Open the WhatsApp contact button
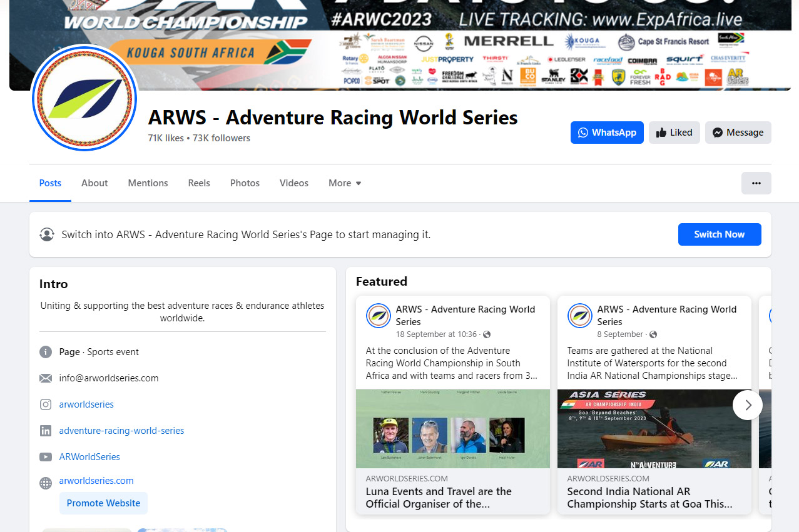The image size is (799, 532). pos(606,133)
